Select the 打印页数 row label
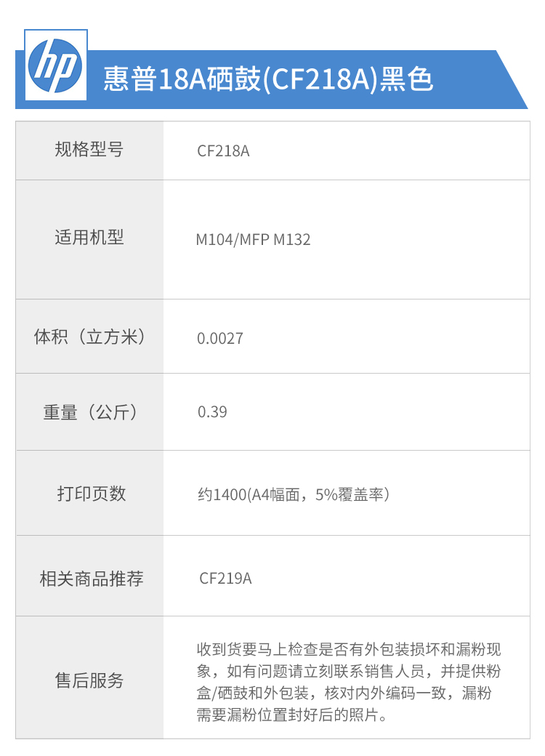Viewport: 545px width, 756px height. [x=92, y=494]
